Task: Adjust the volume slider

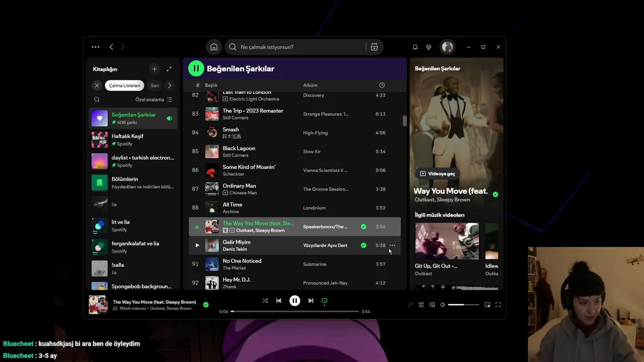Action: click(463, 305)
